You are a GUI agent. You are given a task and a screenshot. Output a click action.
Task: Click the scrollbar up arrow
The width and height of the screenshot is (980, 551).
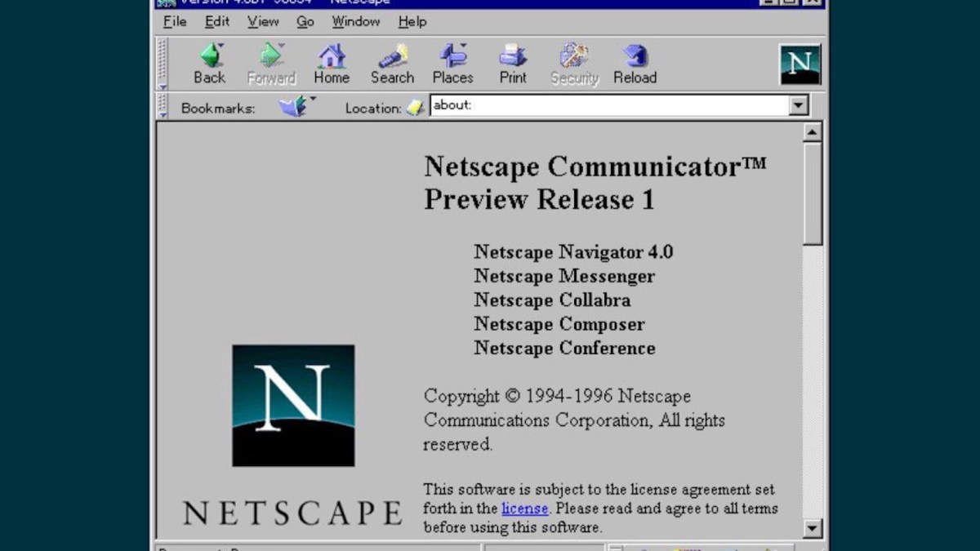[813, 132]
